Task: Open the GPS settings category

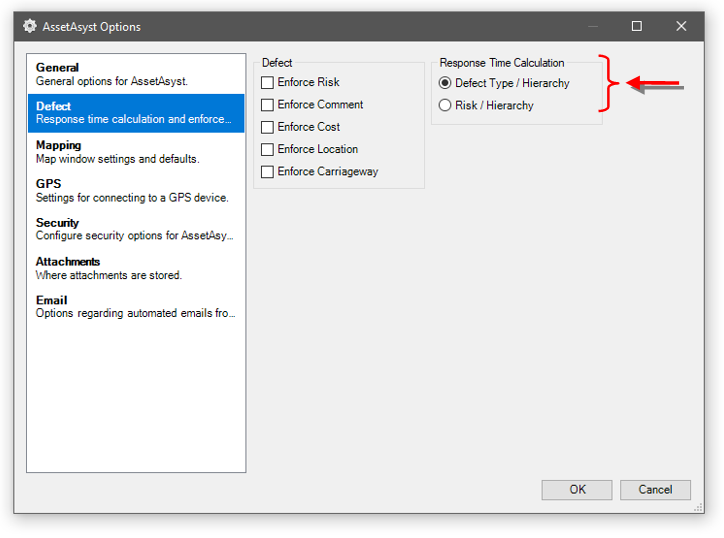Action: pos(135,191)
